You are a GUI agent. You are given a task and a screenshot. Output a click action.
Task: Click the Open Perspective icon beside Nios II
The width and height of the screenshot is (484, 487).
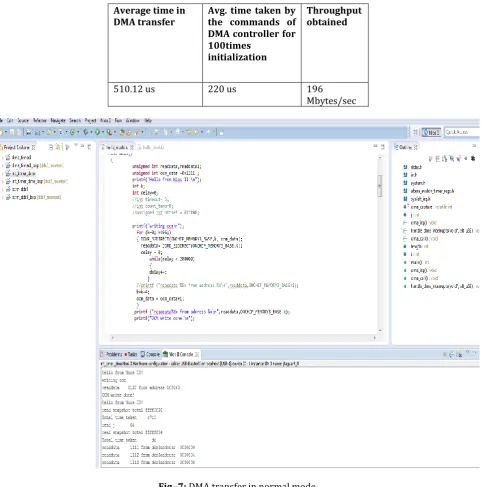(416, 132)
